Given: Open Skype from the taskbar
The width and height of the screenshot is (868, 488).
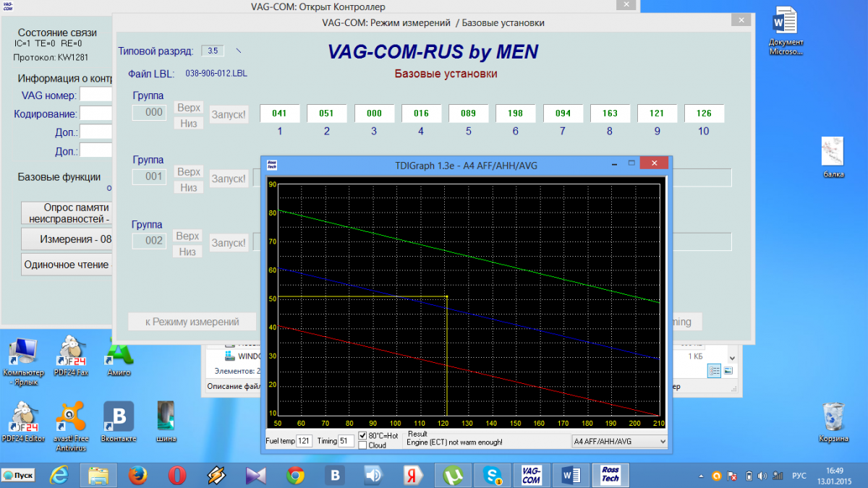Looking at the screenshot, I should coord(493,475).
